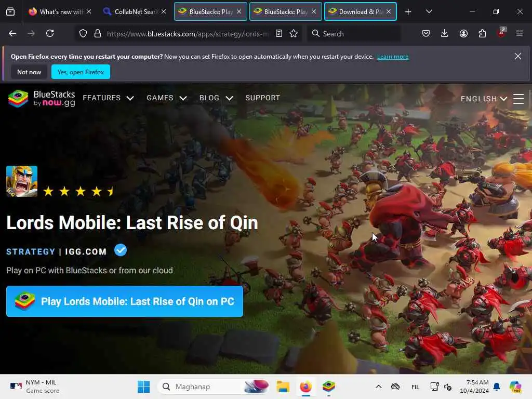This screenshot has width=532, height=399.
Task: Close the CollabNet Search tab
Action: coord(164,11)
